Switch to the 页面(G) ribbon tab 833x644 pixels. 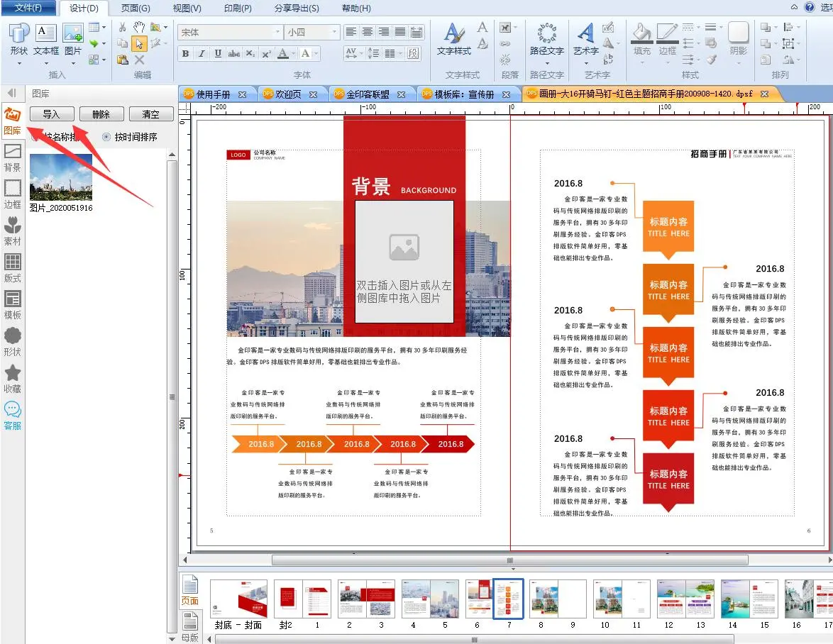(x=135, y=9)
